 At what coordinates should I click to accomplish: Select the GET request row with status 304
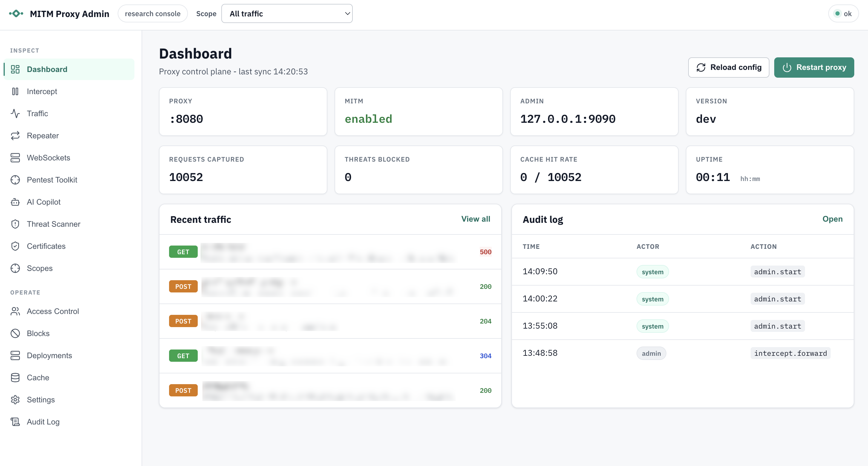pos(330,356)
